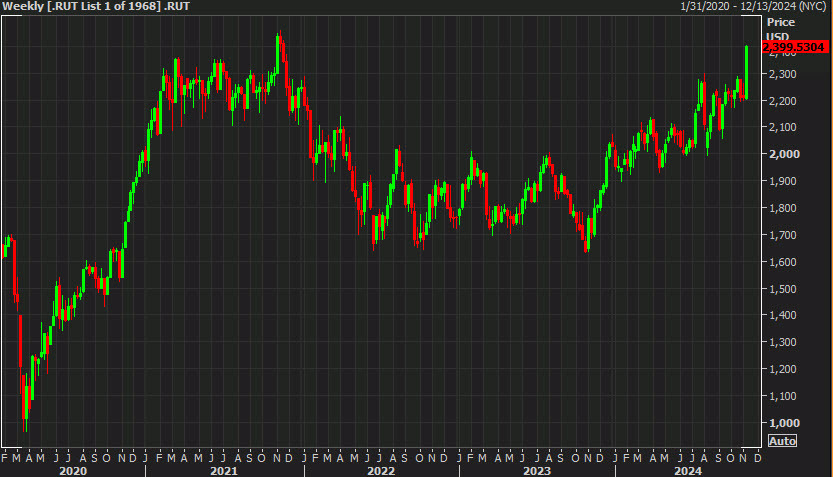Click the 1,500 price axis label
The image size is (833, 477).
click(783, 289)
